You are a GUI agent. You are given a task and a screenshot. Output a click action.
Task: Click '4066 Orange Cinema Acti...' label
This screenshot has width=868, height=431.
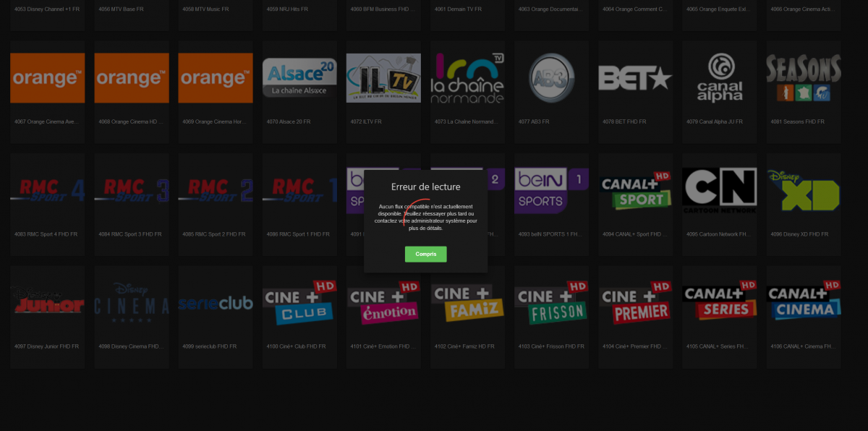804,9
